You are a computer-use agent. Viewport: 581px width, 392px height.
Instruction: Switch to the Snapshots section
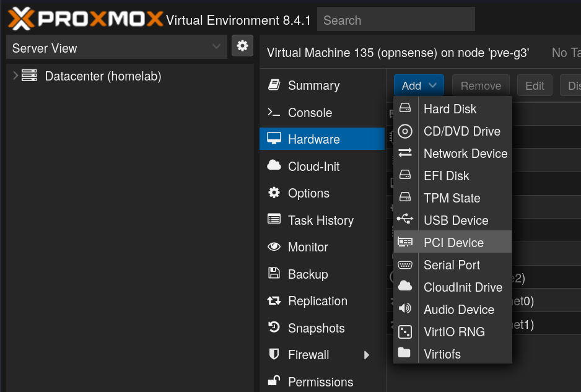pyautogui.click(x=316, y=328)
